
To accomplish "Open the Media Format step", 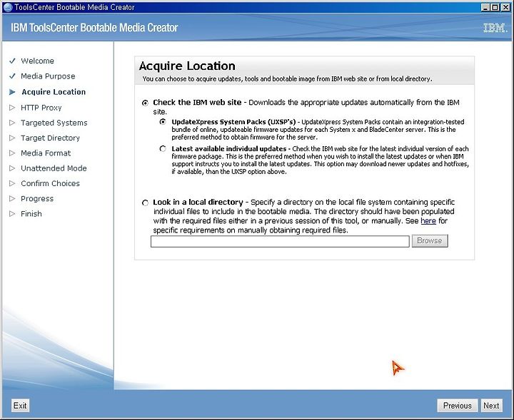I will click(46, 153).
